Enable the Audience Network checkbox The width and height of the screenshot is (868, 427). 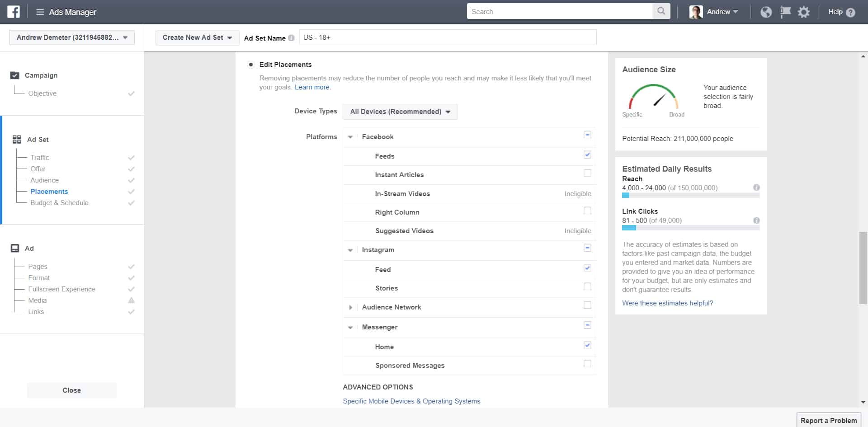tap(587, 305)
